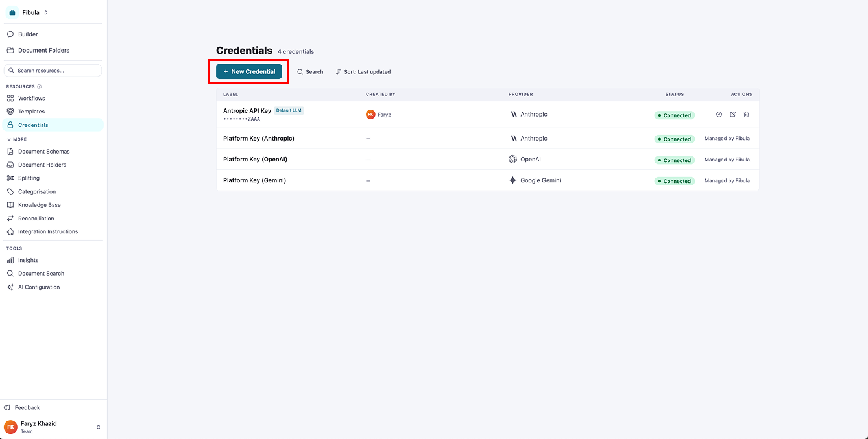
Task: Click Platform Key (Gemini) row label
Action: (x=254, y=180)
